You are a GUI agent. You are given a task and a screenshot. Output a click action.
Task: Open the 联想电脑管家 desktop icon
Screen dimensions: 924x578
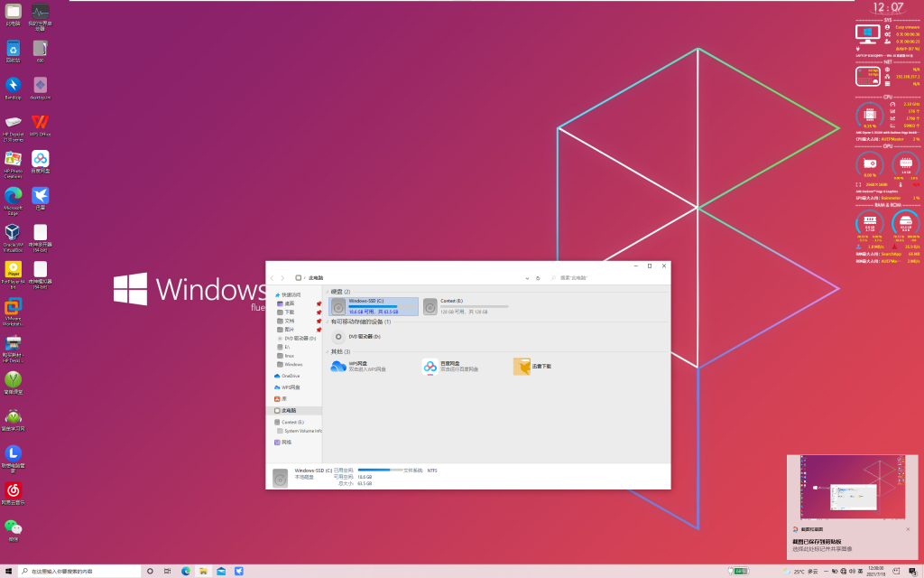pyautogui.click(x=13, y=459)
